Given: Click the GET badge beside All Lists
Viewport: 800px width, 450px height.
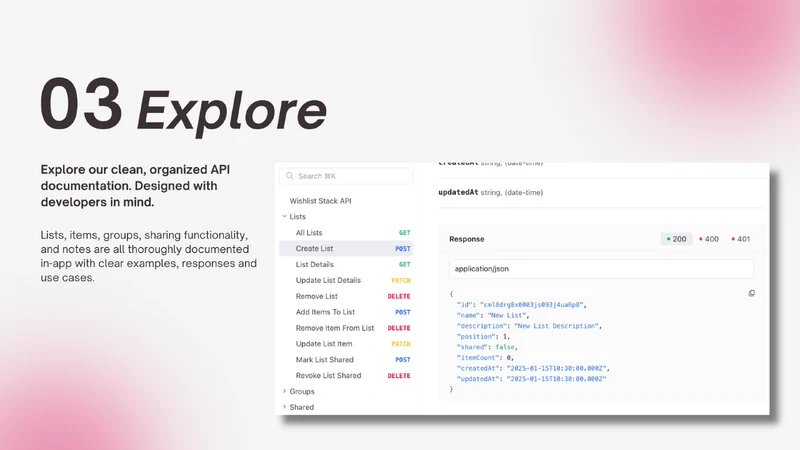Looking at the screenshot, I should 405,233.
